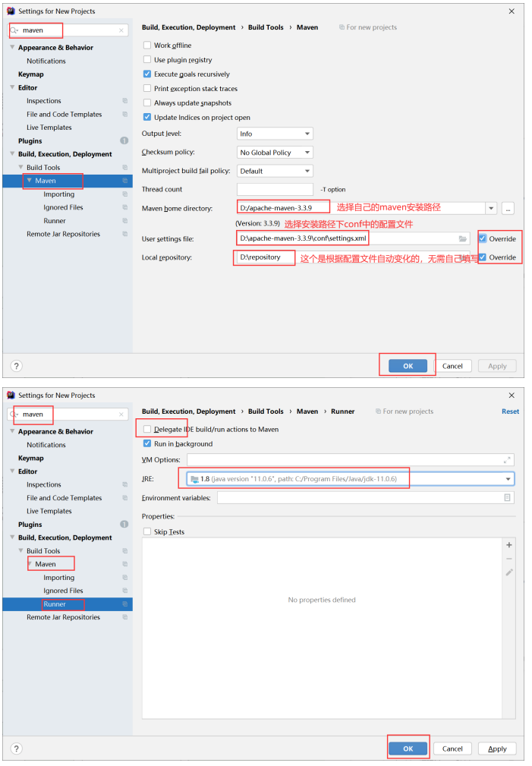This screenshot has width=532, height=766.
Task: Select Keymap in the top dialog tree
Action: (31, 74)
